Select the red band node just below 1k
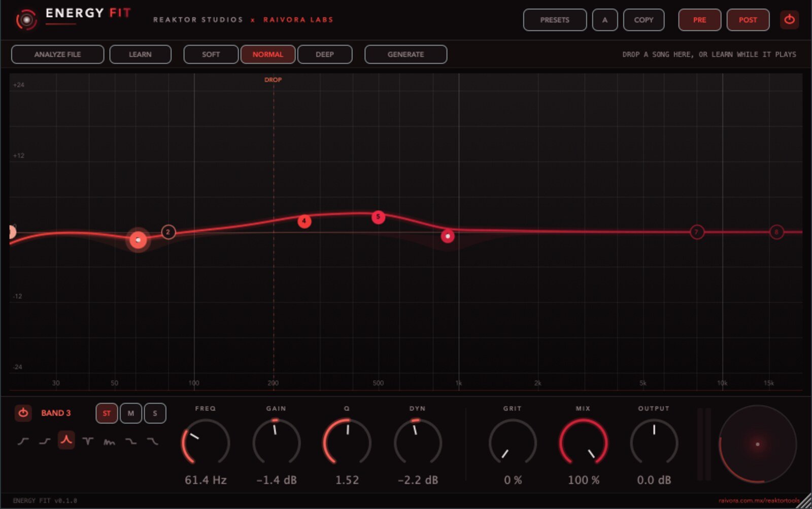812x509 pixels. tap(448, 236)
